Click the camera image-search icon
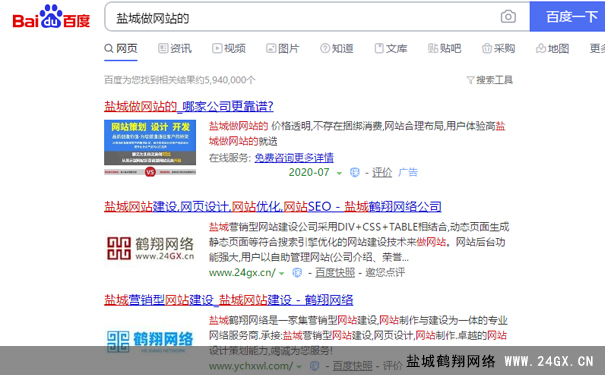The width and height of the screenshot is (605, 375). tap(508, 17)
